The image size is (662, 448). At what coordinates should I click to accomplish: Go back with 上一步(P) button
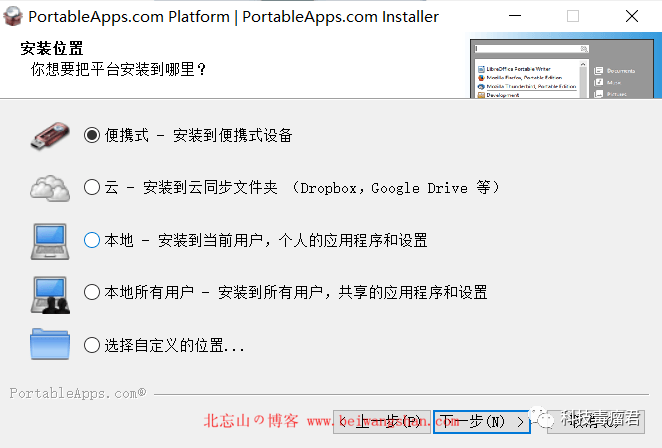pyautogui.click(x=382, y=421)
